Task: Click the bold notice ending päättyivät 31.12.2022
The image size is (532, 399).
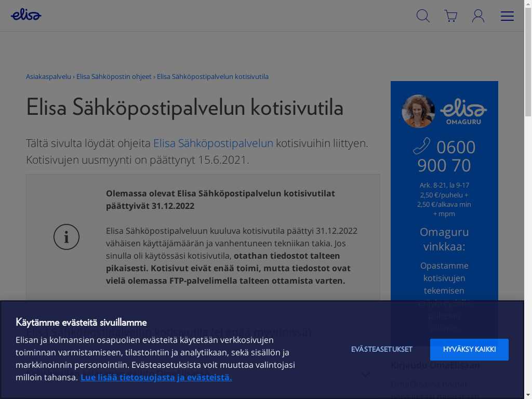Action: [220, 199]
